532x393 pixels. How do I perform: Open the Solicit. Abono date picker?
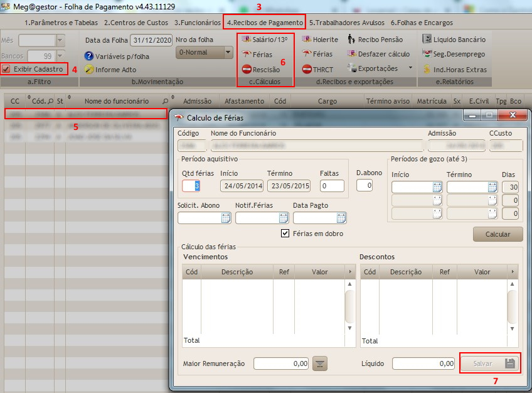tap(226, 218)
